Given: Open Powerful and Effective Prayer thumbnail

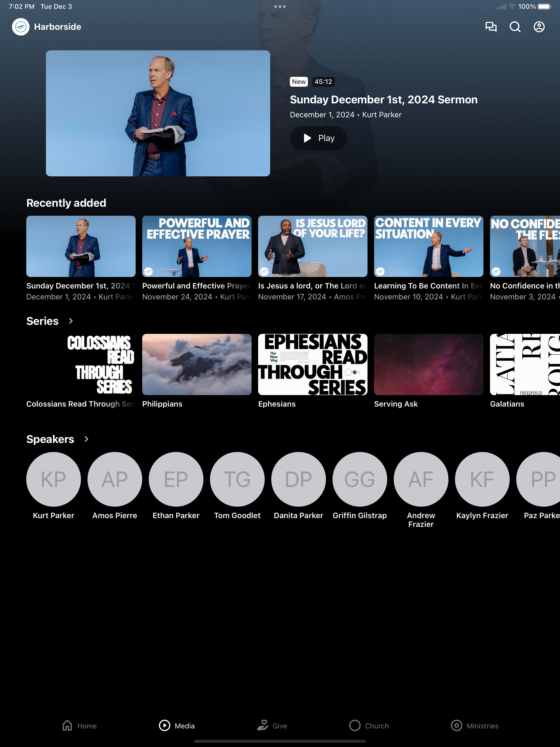Looking at the screenshot, I should (x=197, y=246).
